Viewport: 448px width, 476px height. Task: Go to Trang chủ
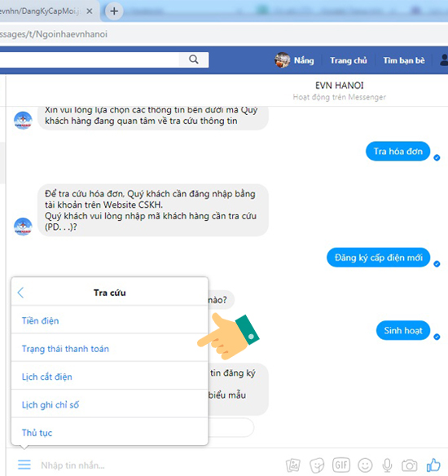[349, 60]
